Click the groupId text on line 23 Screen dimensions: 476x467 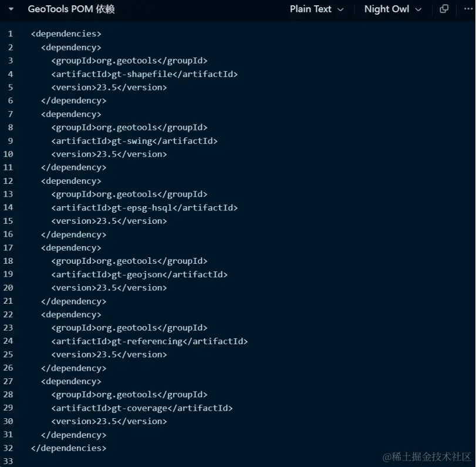[x=129, y=328]
